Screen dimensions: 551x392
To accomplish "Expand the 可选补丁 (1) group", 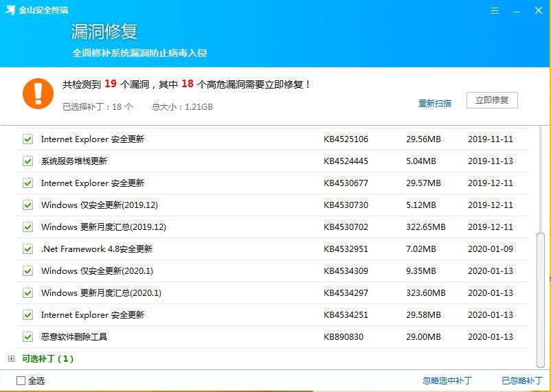I will pyautogui.click(x=11, y=358).
